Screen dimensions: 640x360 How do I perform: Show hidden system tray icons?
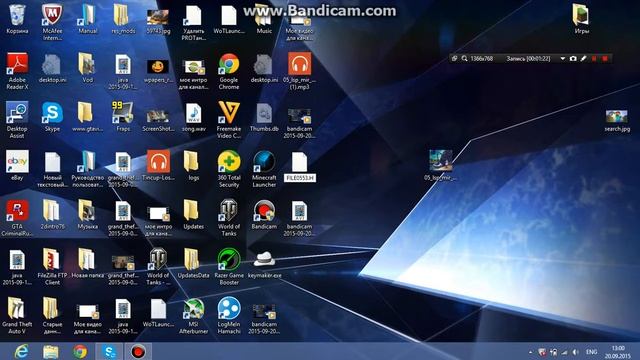click(530, 352)
